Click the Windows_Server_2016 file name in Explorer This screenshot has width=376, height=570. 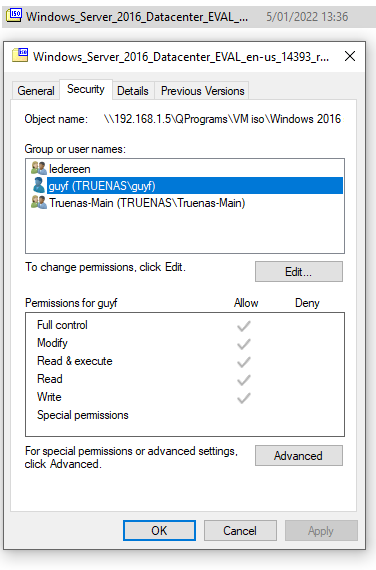click(137, 17)
